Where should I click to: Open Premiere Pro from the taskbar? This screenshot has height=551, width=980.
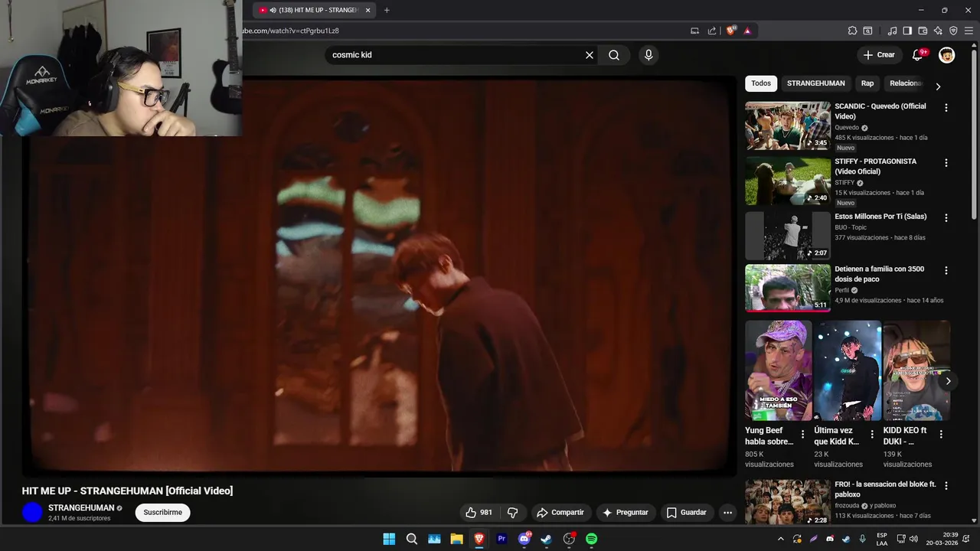502,539
